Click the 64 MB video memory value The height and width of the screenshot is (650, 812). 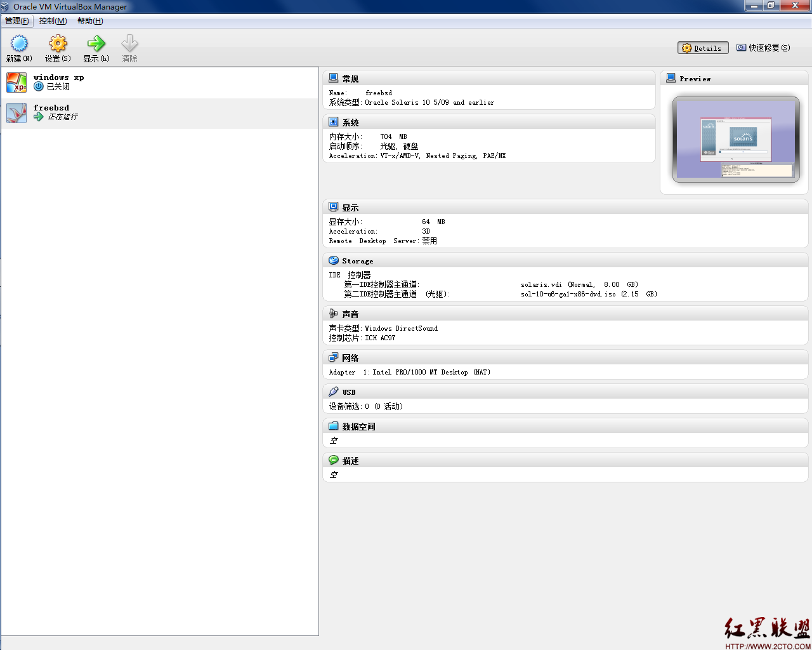tap(433, 222)
